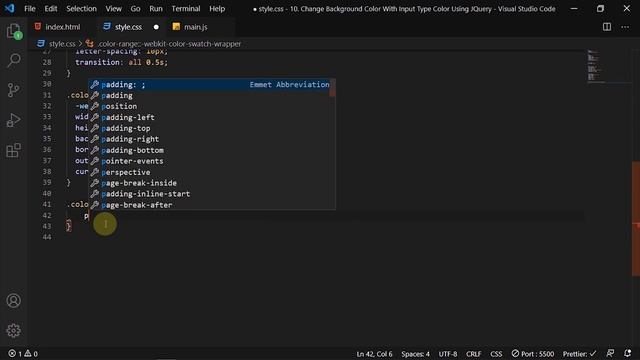Split the editor to the right
The height and width of the screenshot is (360, 640).
pyautogui.click(x=607, y=27)
